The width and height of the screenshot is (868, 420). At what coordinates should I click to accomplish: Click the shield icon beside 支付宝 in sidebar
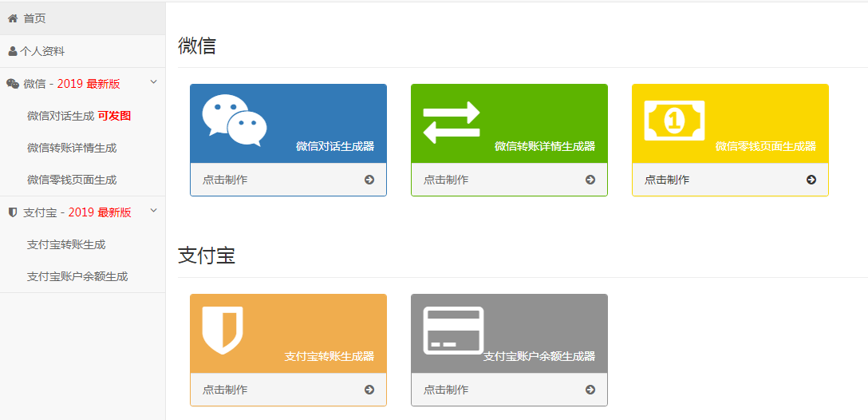point(14,212)
